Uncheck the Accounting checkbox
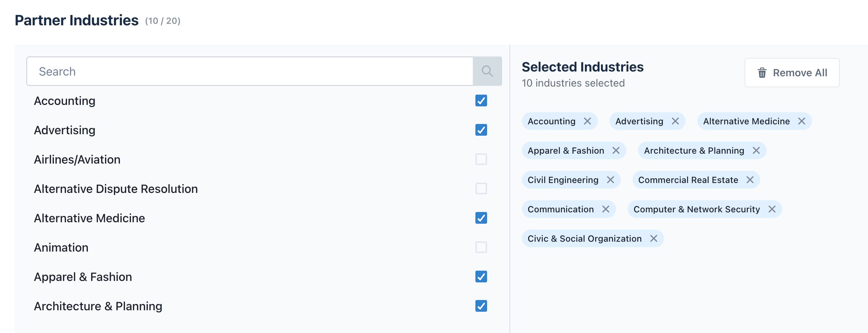Image resolution: width=868 pixels, height=333 pixels. (481, 100)
